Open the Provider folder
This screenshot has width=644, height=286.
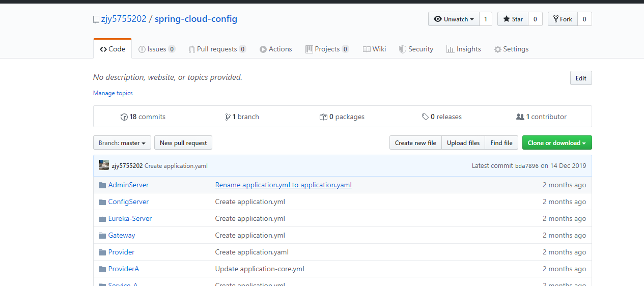(121, 252)
